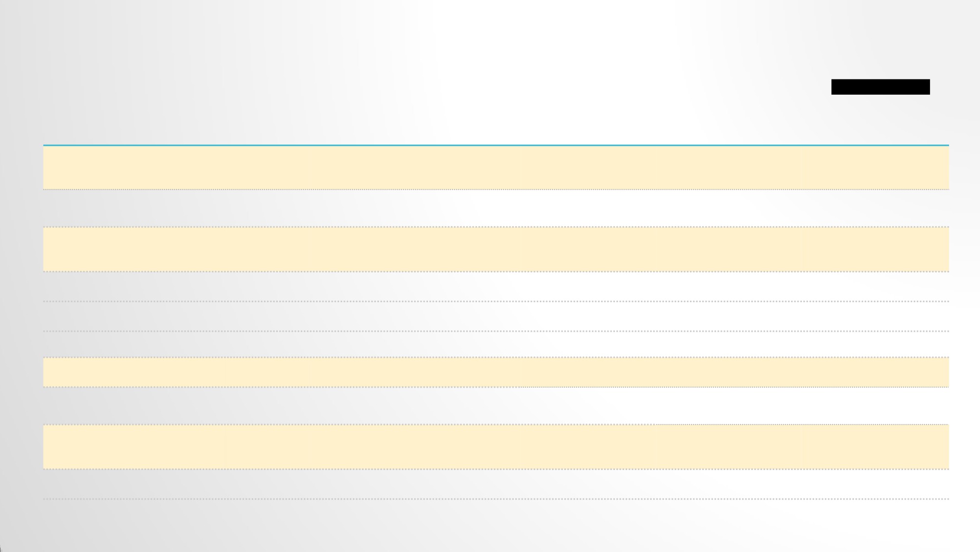Click the final white row at table bottom

(496, 484)
